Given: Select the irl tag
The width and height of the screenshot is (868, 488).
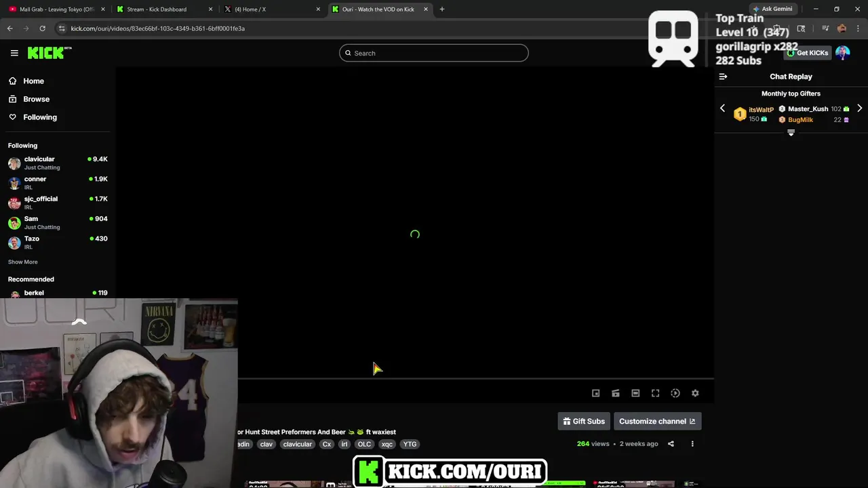Looking at the screenshot, I should (x=344, y=444).
